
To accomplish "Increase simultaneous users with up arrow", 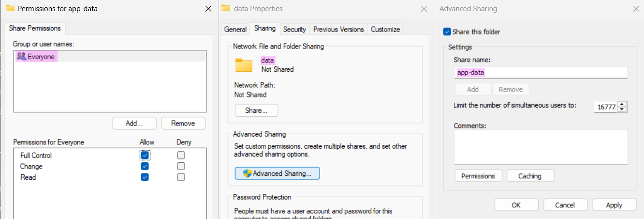I will [x=623, y=104].
